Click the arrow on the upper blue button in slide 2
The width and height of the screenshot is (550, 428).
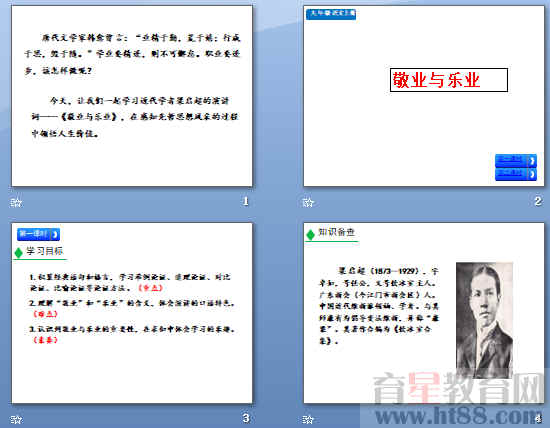click(x=532, y=161)
